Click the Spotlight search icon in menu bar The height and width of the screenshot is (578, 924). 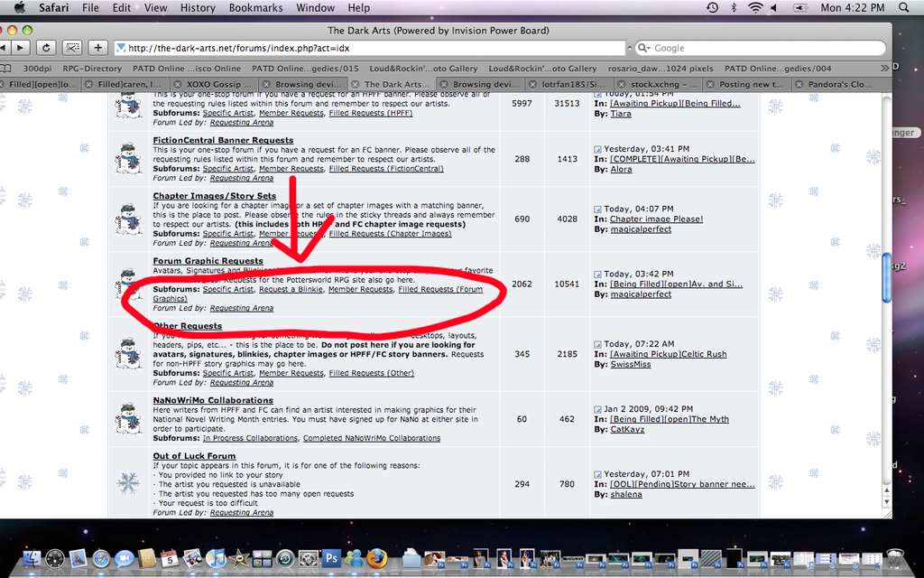click(x=905, y=8)
